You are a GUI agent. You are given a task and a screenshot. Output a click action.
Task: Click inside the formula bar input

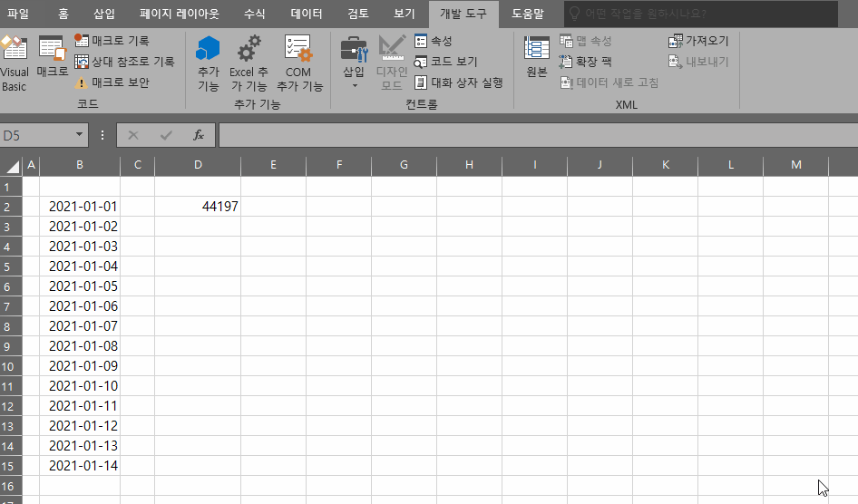pyautogui.click(x=539, y=135)
